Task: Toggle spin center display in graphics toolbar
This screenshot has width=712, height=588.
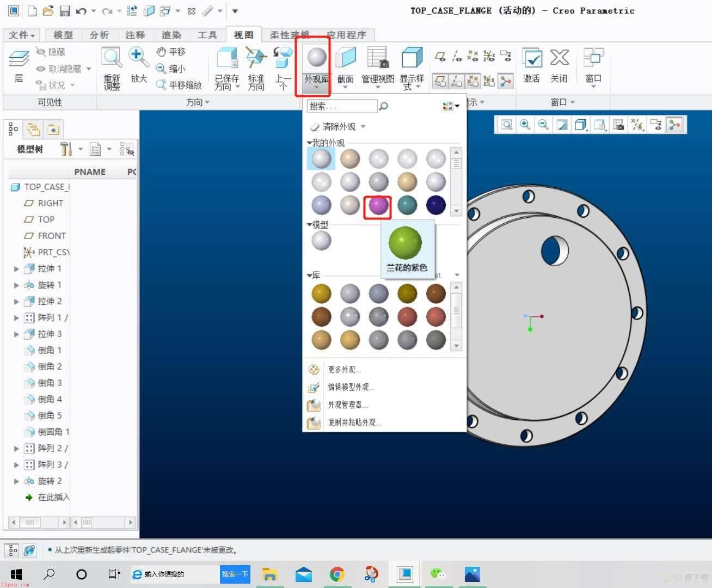Action: coord(674,125)
